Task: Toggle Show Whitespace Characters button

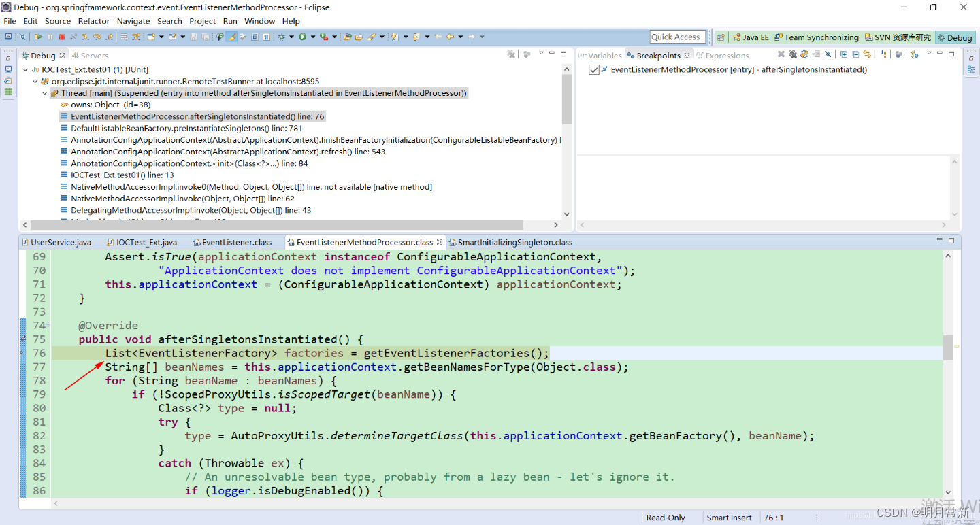Action: pos(266,37)
